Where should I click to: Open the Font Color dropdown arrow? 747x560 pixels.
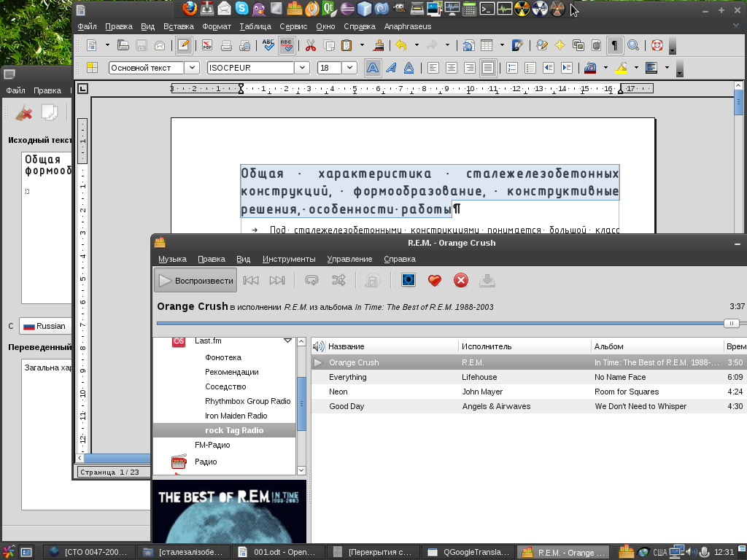point(605,68)
